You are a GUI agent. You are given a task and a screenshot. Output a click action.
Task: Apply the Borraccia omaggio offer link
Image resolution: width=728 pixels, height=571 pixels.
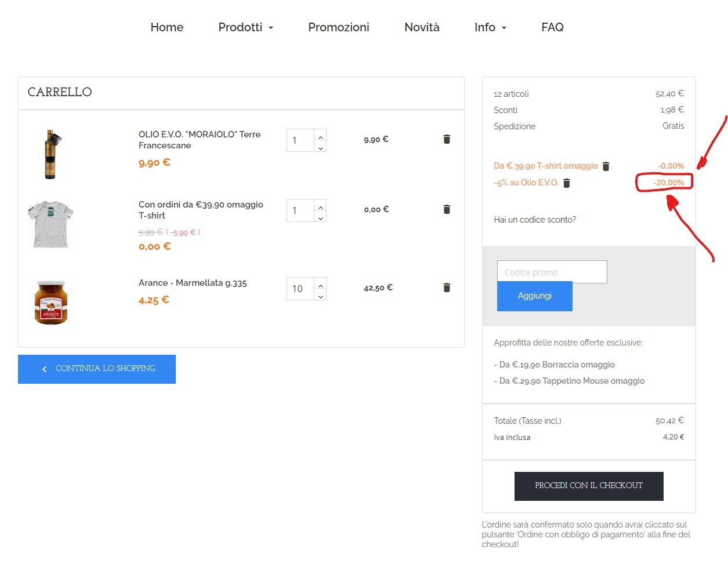click(556, 365)
